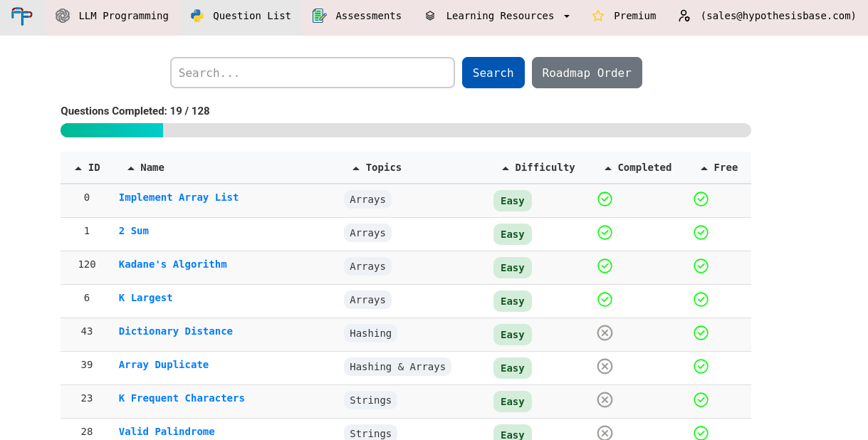Viewport: 868px width, 440px height.
Task: Click the Python icon beside Question List
Action: [197, 16]
